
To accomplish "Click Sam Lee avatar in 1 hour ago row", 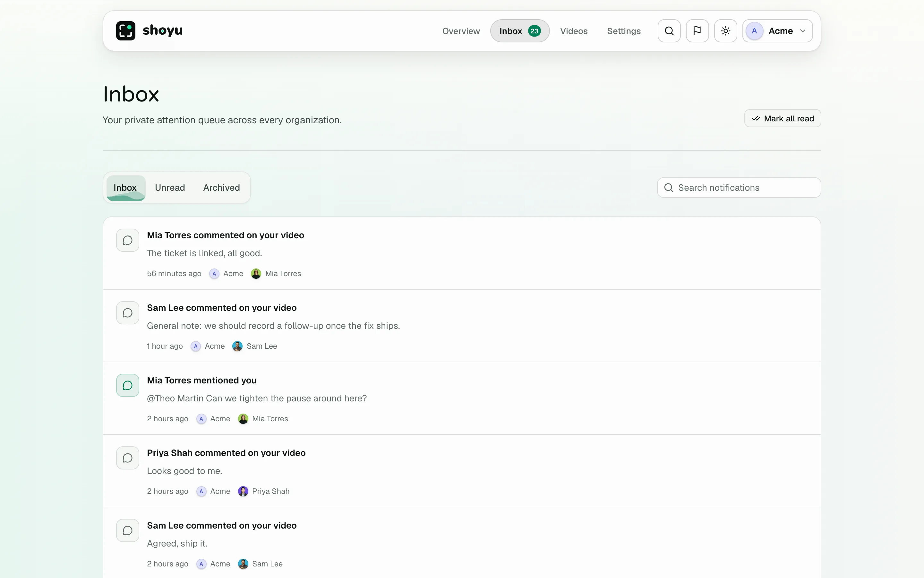I will (x=237, y=346).
